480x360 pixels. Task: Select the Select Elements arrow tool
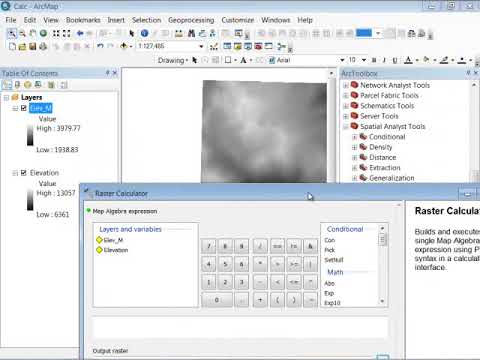point(132,33)
